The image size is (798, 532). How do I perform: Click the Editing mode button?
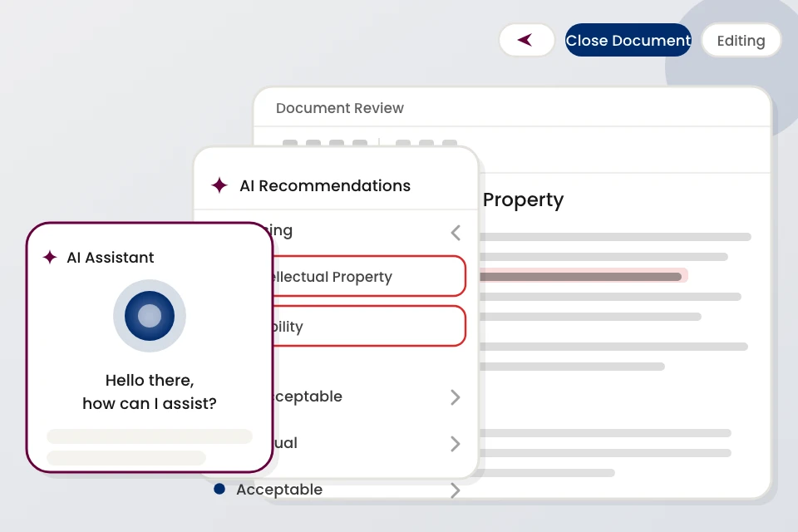(x=741, y=40)
